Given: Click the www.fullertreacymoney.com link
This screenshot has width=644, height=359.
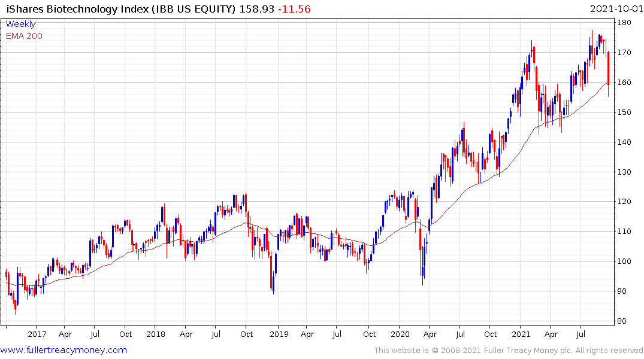Looking at the screenshot, I should [64, 350].
